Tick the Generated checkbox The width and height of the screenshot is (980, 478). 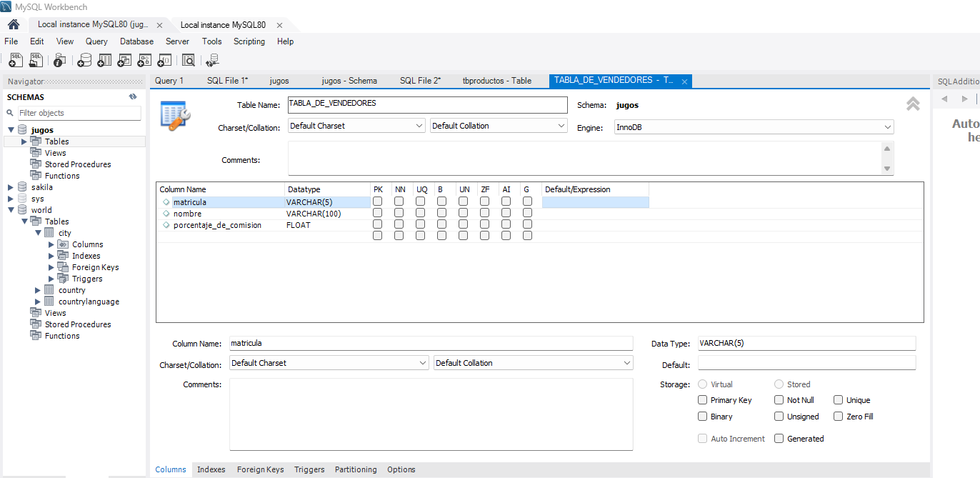pyautogui.click(x=779, y=439)
